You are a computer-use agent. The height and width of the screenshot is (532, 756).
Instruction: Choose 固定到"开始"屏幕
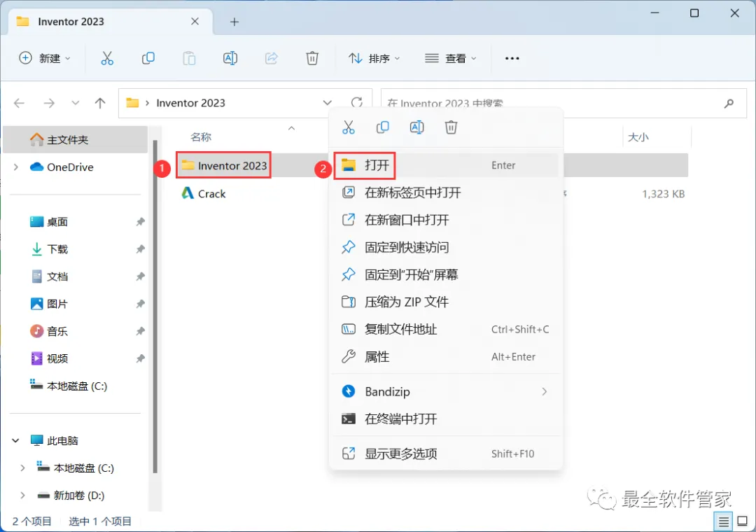click(445, 275)
